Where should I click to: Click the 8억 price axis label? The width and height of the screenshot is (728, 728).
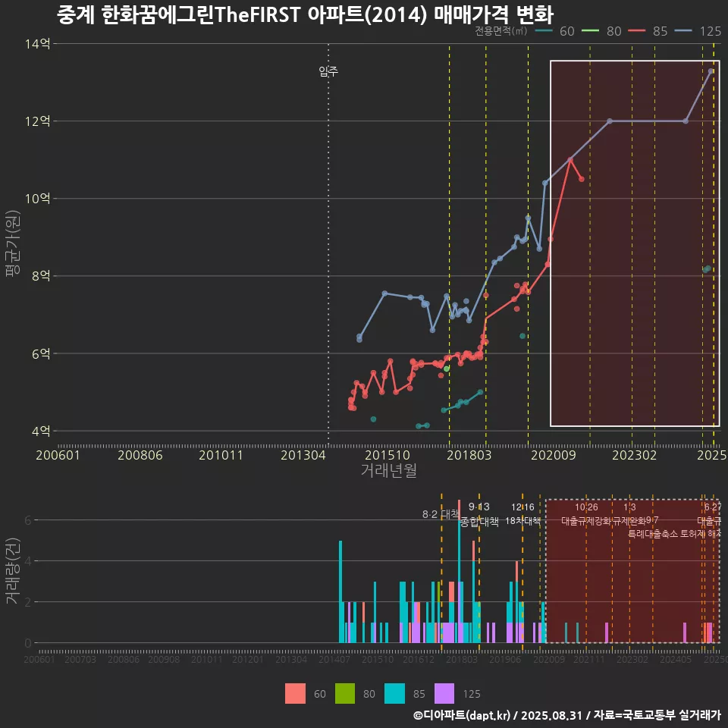coord(41,276)
